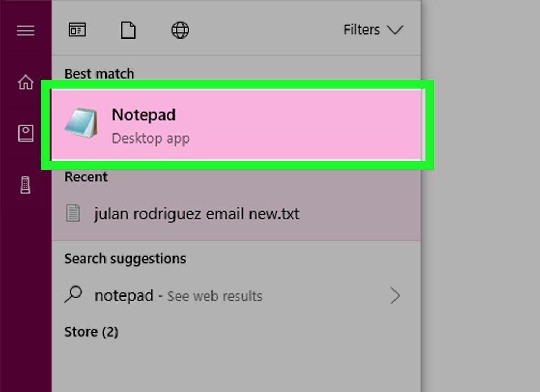Filter results by Apps icon
Image resolution: width=540 pixels, height=392 pixels.
[77, 30]
